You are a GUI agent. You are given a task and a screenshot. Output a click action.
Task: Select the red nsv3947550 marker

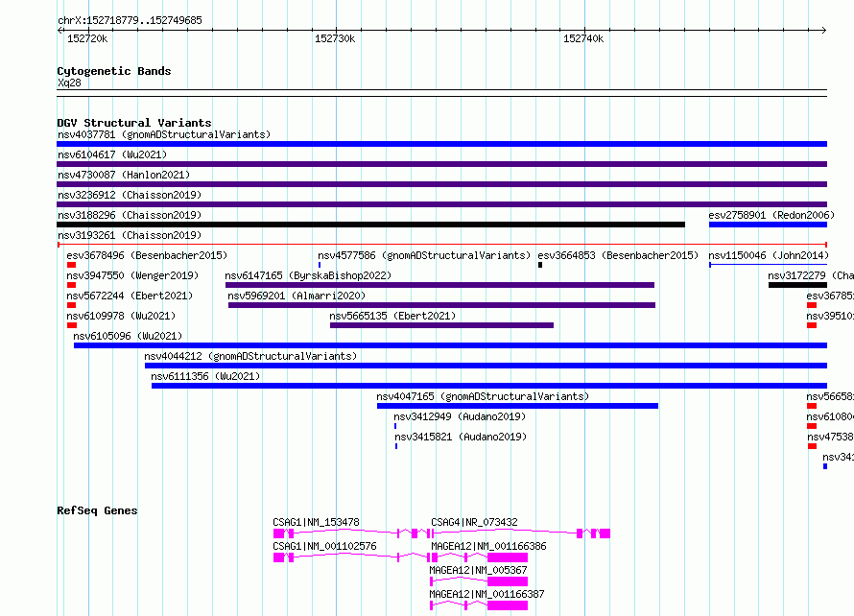(71, 285)
